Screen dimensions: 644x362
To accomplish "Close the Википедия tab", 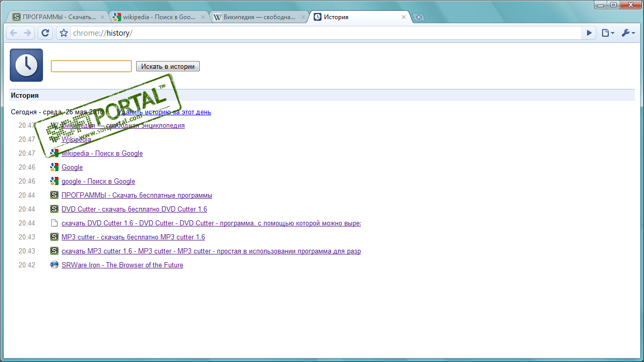I will 303,17.
